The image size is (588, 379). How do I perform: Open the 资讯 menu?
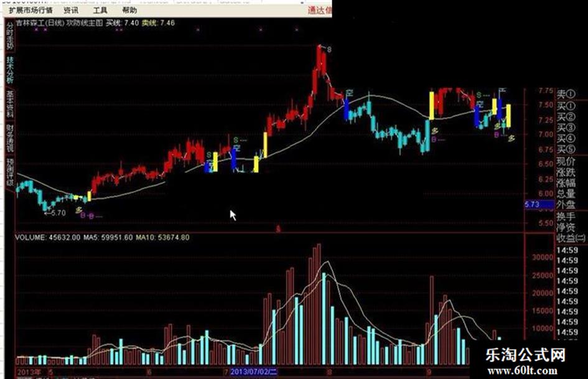coord(72,10)
